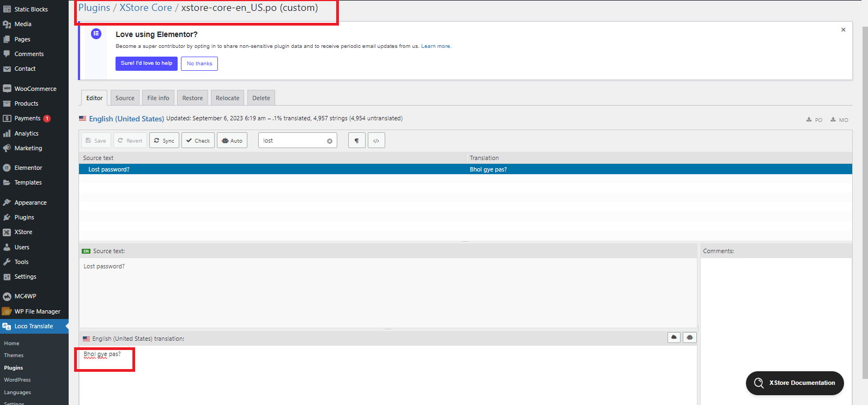The image size is (868, 405).
Task: Click the Elementor logo in notice
Action: click(x=96, y=34)
